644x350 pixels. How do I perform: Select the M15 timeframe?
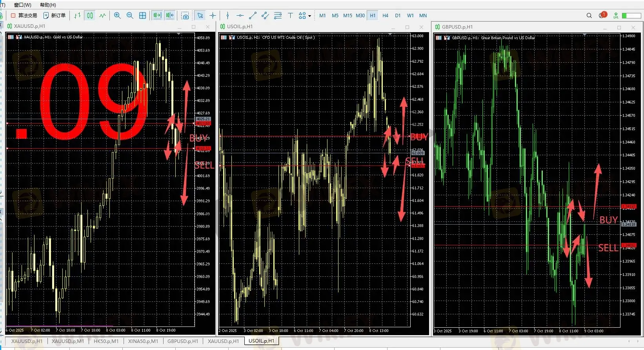pyautogui.click(x=347, y=16)
